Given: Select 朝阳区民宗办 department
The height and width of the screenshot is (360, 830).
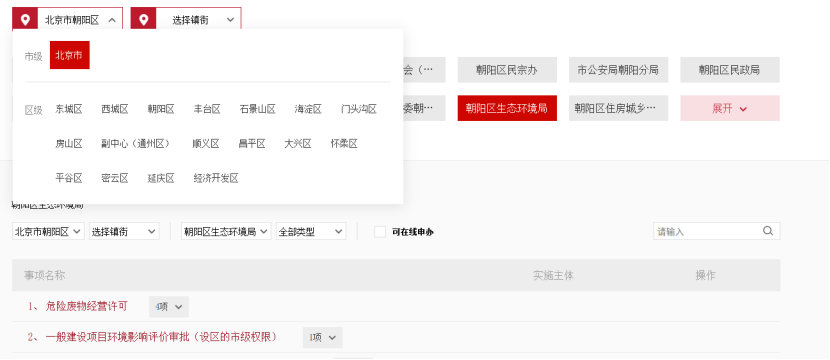Looking at the screenshot, I should (507, 70).
